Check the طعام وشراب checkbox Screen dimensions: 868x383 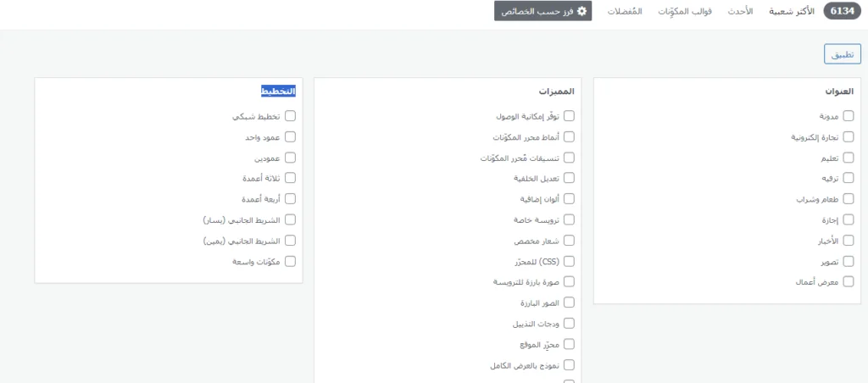click(x=848, y=198)
